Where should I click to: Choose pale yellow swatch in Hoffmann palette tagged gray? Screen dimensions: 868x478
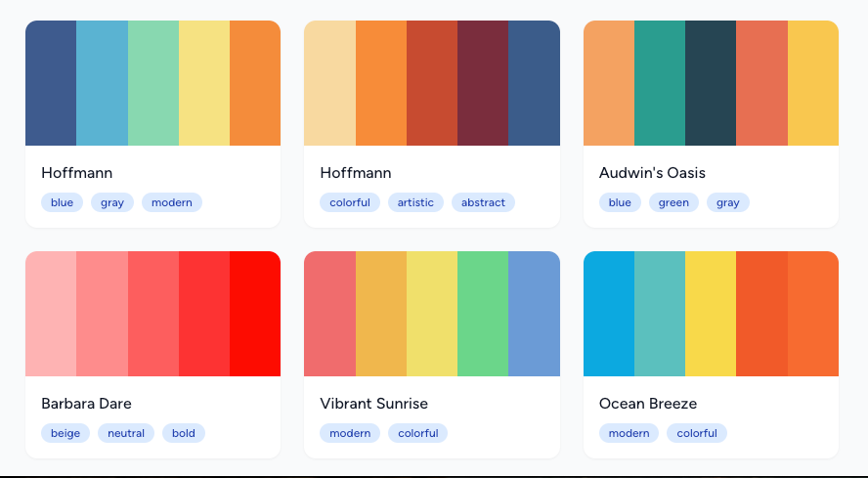(x=204, y=83)
